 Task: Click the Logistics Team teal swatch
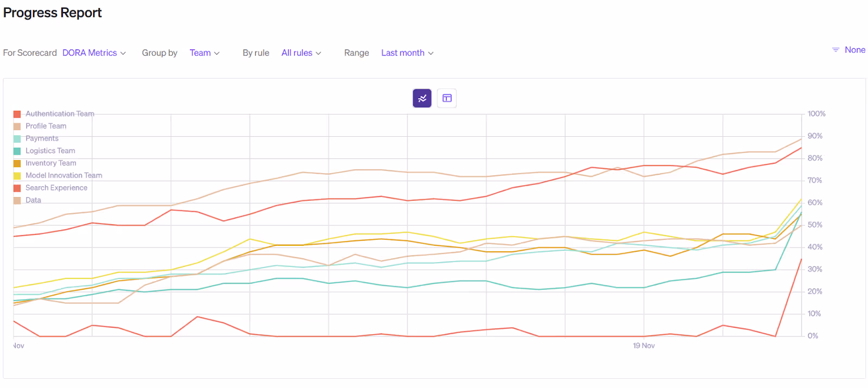(17, 151)
